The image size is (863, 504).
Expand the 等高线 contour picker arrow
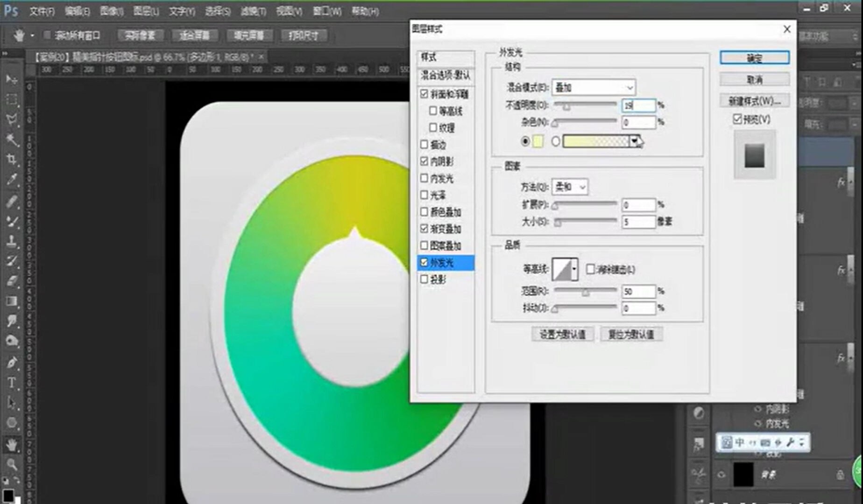click(574, 269)
